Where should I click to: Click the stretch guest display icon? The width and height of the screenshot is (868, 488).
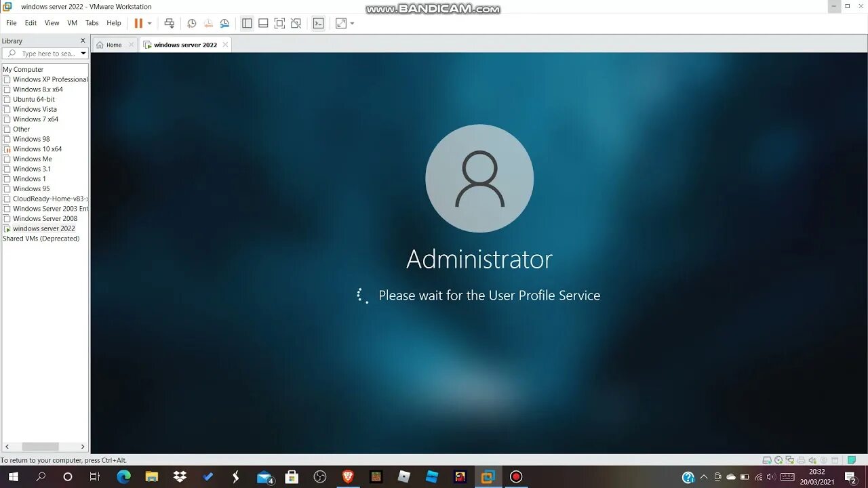tap(341, 23)
